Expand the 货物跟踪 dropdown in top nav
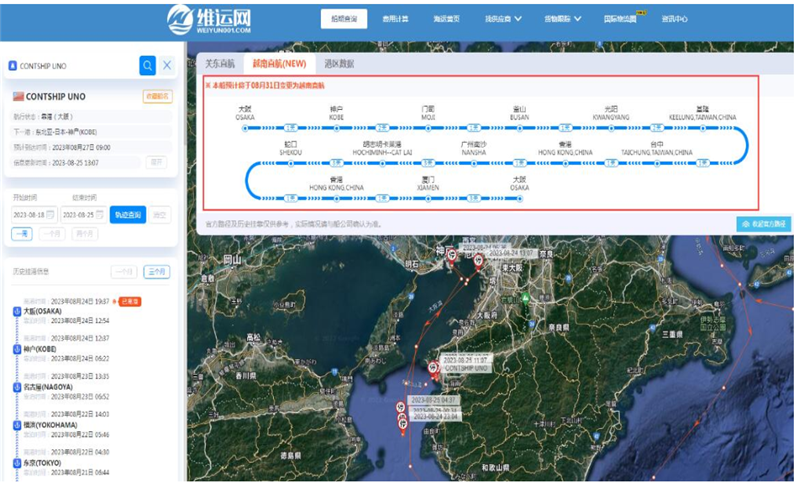 (x=562, y=19)
